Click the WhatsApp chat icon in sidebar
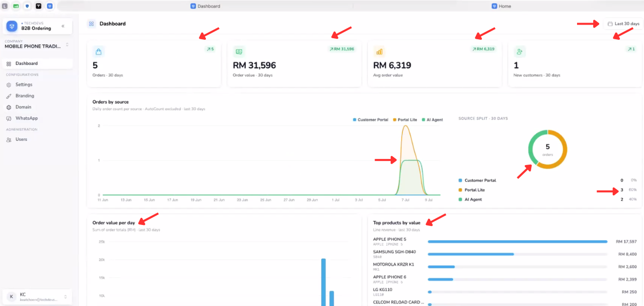Screen dimensions: 644x306 click(x=9, y=118)
